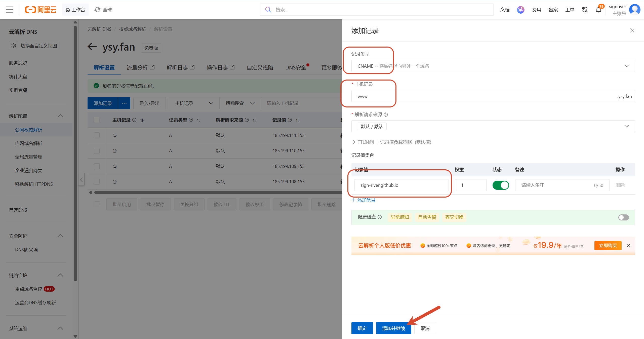Image resolution: width=644 pixels, height=339 pixels.
Task: Switch language with the translate icon
Action: tap(585, 10)
